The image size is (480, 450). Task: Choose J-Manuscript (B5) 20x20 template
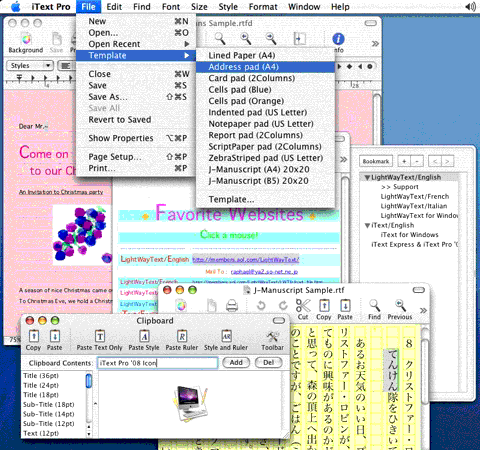pos(265,181)
